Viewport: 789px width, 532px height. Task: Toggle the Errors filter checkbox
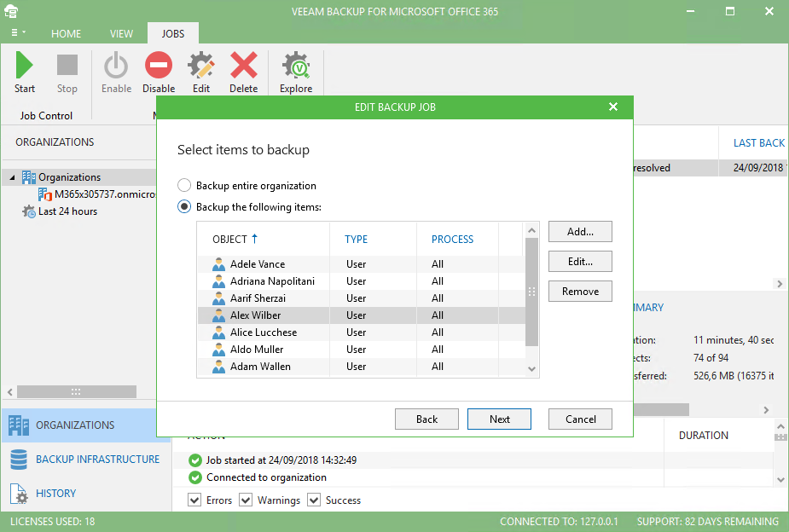(194, 500)
